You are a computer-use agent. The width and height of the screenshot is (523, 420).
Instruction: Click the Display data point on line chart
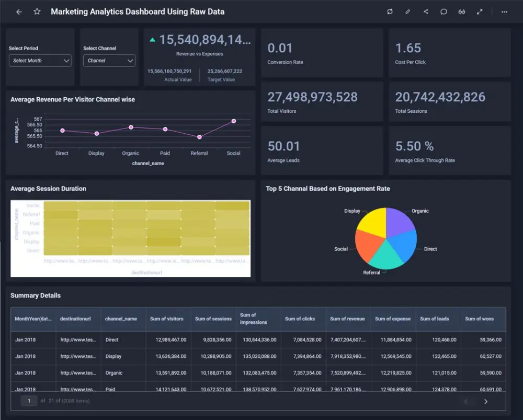click(x=97, y=134)
